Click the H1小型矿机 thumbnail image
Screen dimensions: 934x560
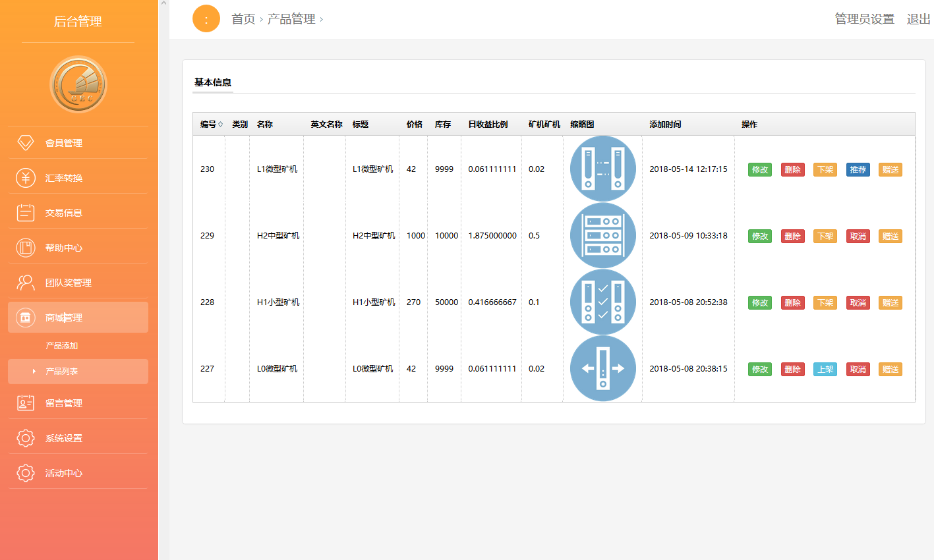click(602, 302)
